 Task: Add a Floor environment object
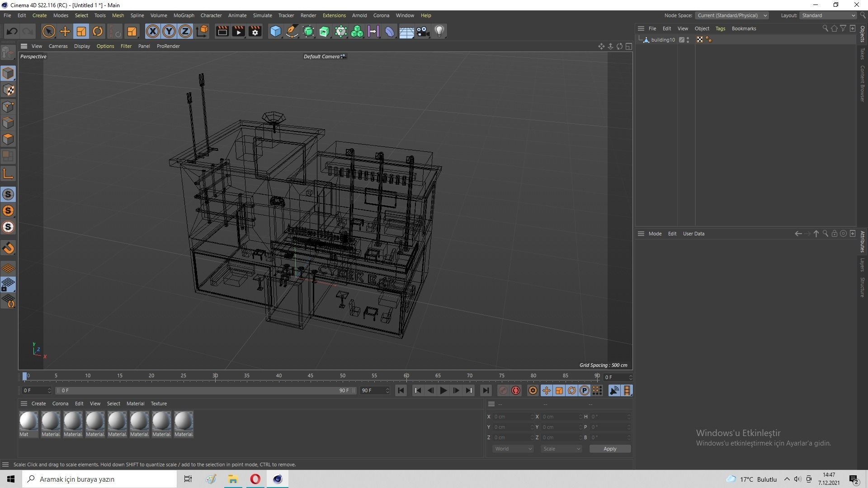coord(406,31)
